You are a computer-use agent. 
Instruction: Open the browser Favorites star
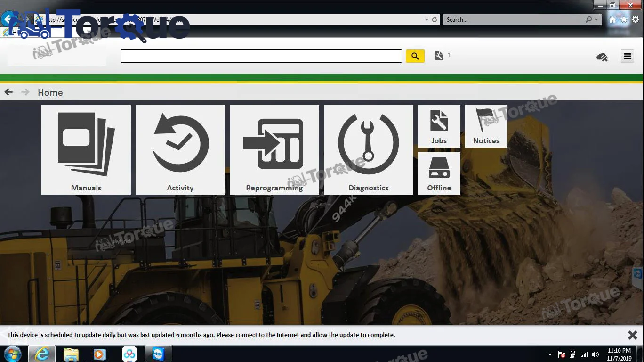coord(624,20)
